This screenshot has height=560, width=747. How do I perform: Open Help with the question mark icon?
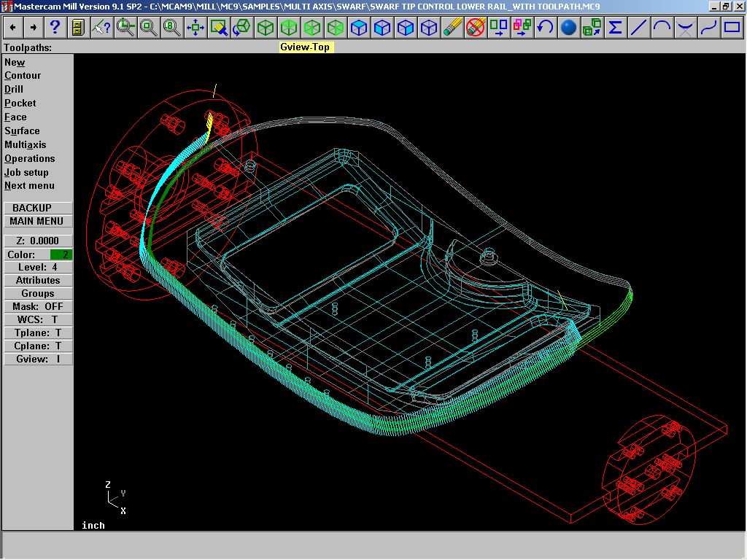click(55, 28)
